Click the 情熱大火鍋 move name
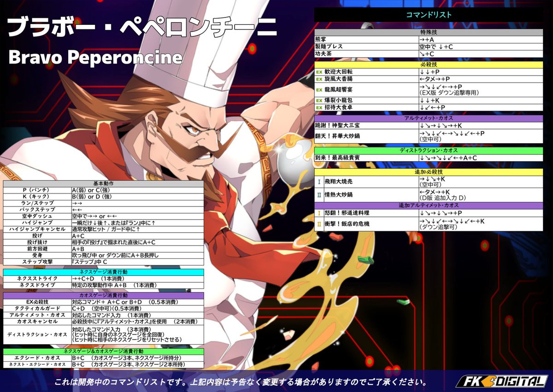Viewport: 553px width, 392px height. (339, 194)
